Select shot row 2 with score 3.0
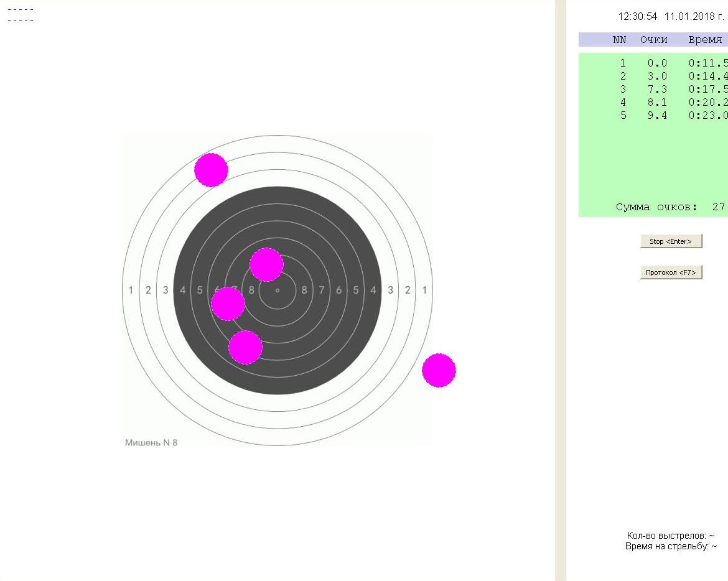 (x=656, y=77)
